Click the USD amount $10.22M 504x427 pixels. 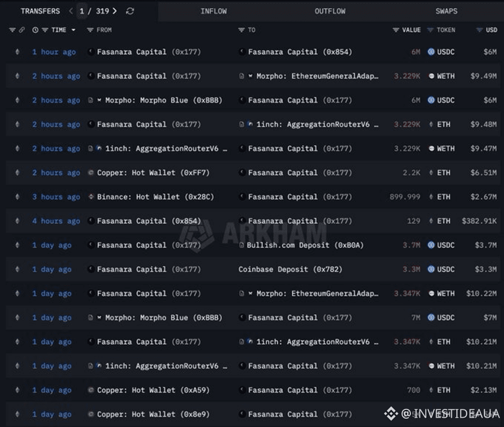click(x=481, y=294)
